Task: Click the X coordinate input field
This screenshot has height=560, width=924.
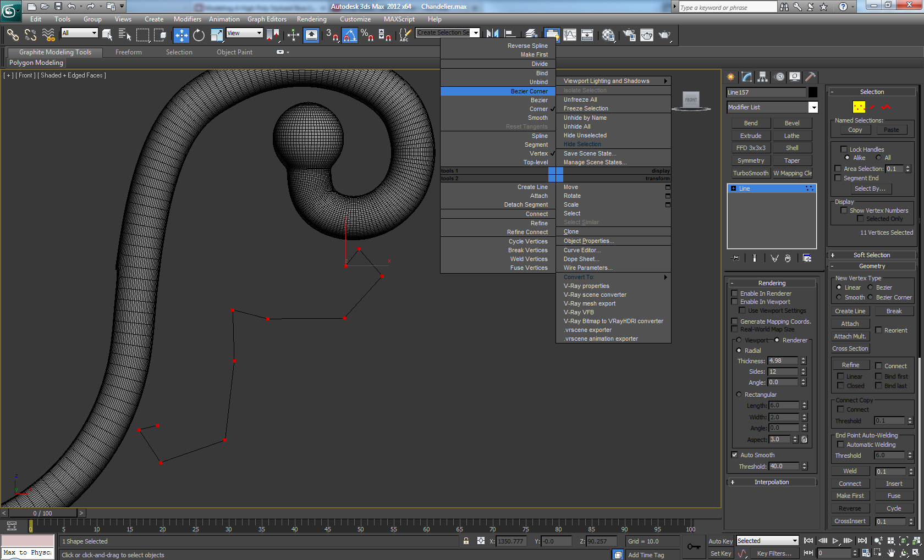Action: 510,541
